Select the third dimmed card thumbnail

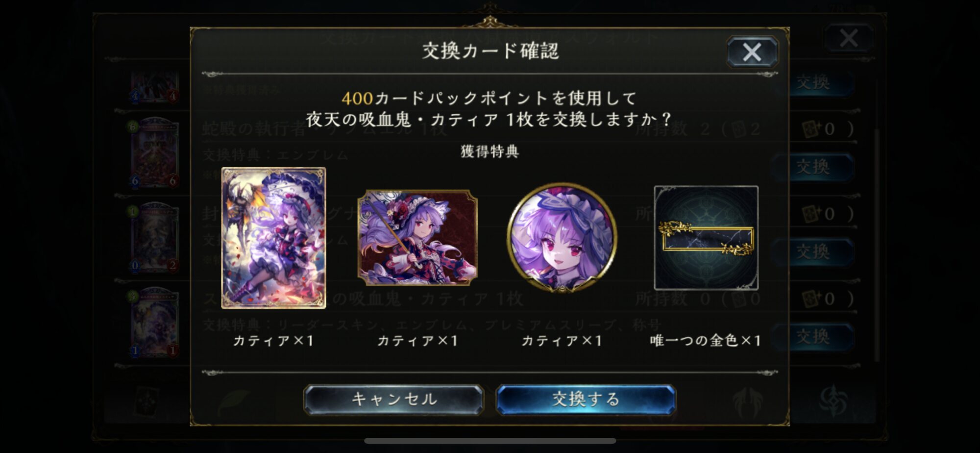(x=154, y=237)
